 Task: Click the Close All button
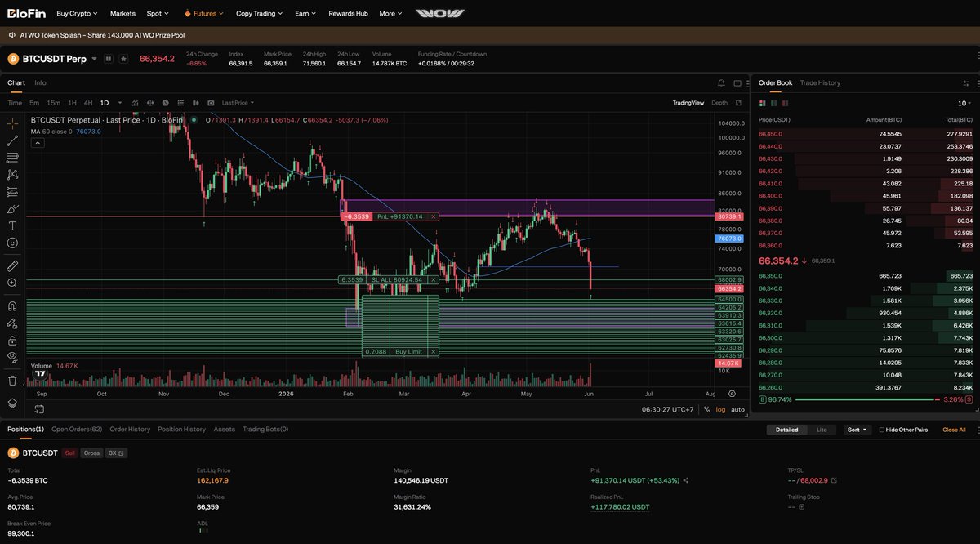pyautogui.click(x=954, y=430)
